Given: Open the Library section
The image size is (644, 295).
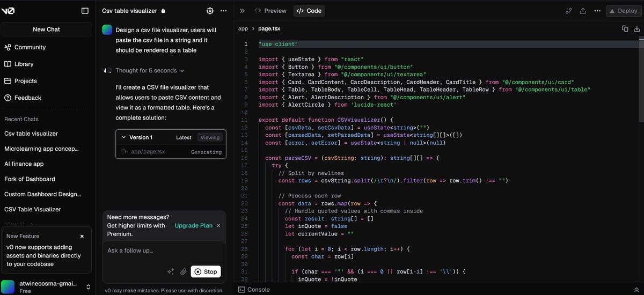Looking at the screenshot, I should (x=24, y=64).
